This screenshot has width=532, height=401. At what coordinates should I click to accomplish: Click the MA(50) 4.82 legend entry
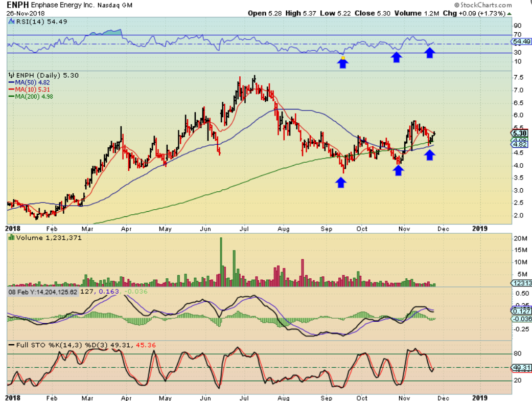click(x=30, y=82)
